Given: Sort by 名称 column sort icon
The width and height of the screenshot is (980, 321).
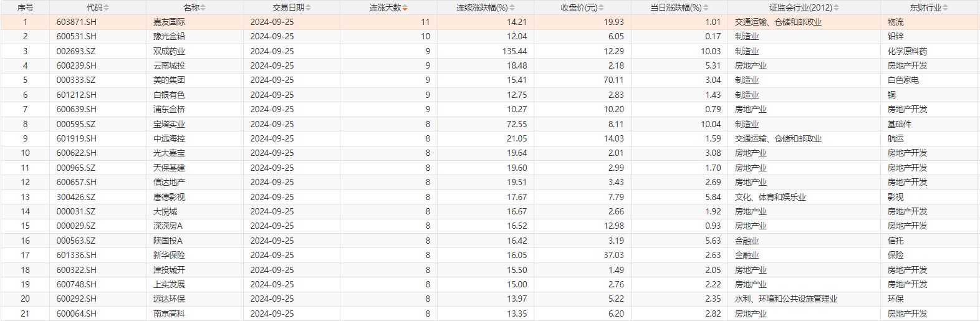Looking at the screenshot, I should click(203, 7).
